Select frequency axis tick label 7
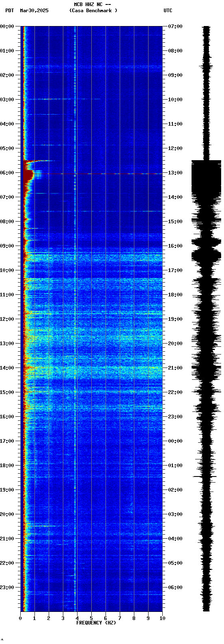Viewport: 224px width, 644px height. (120, 618)
